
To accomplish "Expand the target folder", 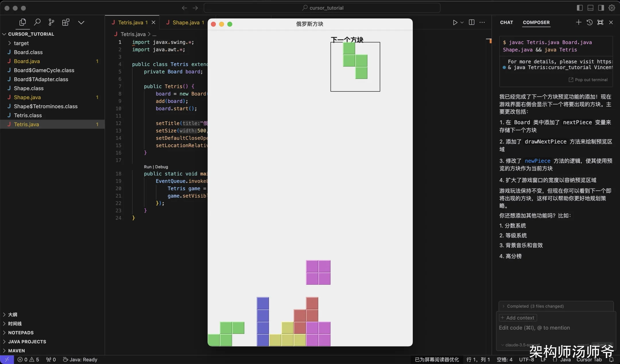I will 21,43.
